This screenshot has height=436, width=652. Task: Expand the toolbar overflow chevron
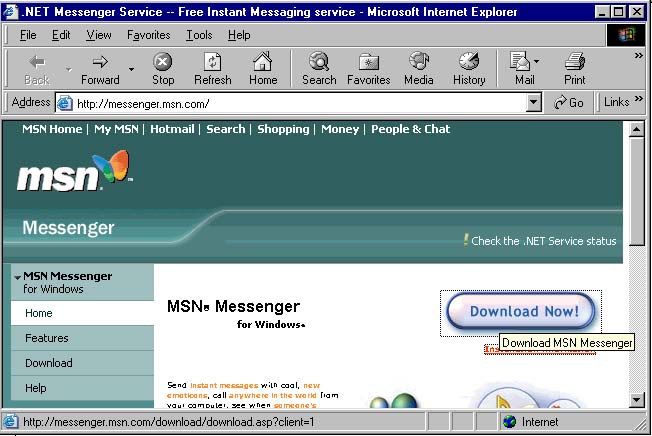click(x=639, y=56)
